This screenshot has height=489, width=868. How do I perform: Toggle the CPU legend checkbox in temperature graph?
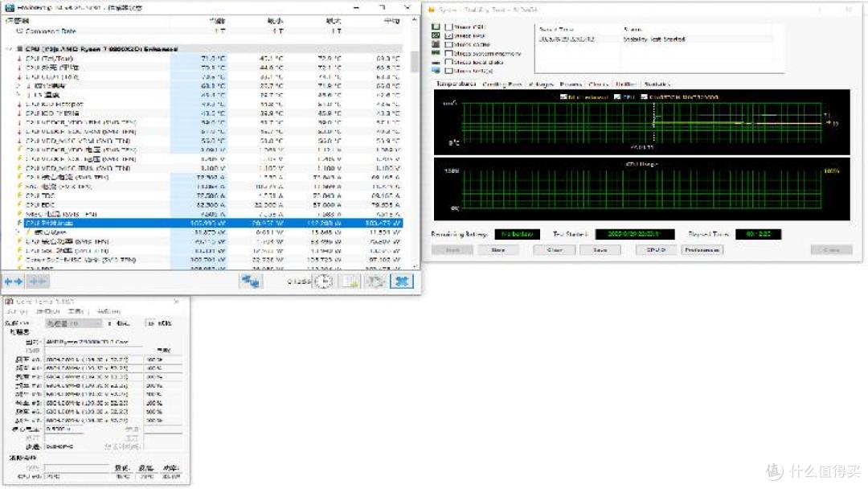coord(617,97)
